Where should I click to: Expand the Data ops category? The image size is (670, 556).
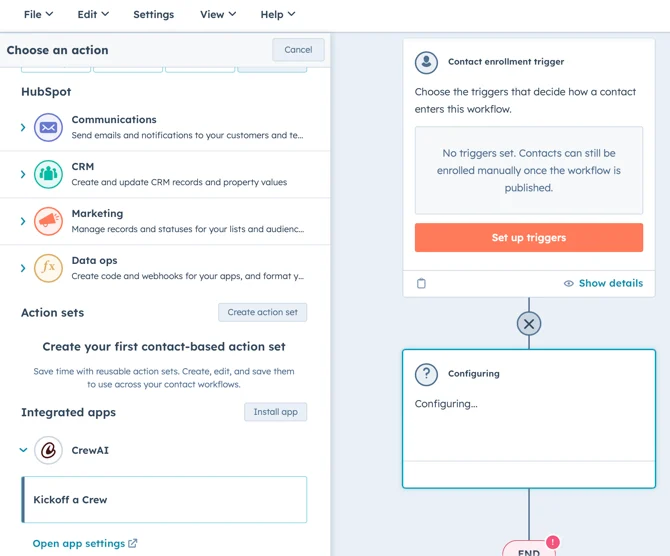pyautogui.click(x=23, y=268)
